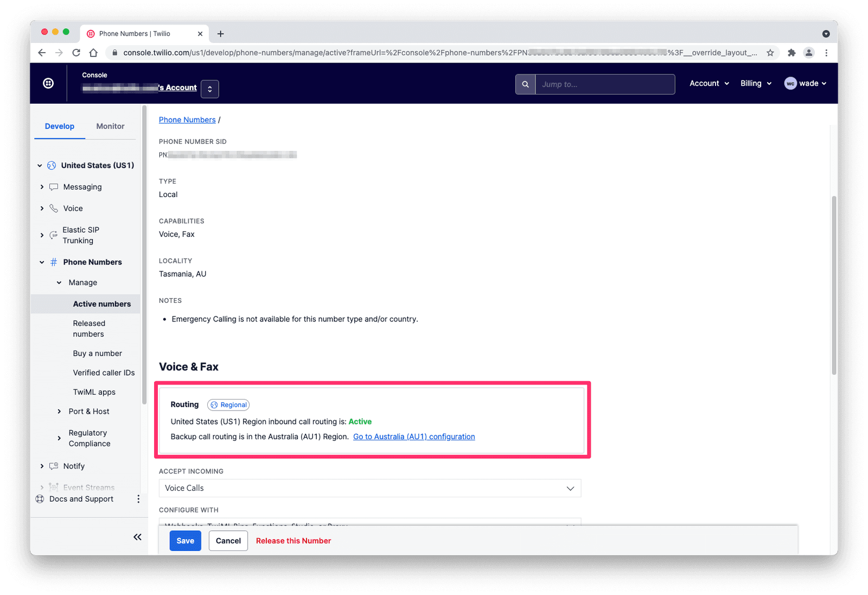Click the Regional badge in Routing section
Image resolution: width=868 pixels, height=595 pixels.
tap(228, 404)
